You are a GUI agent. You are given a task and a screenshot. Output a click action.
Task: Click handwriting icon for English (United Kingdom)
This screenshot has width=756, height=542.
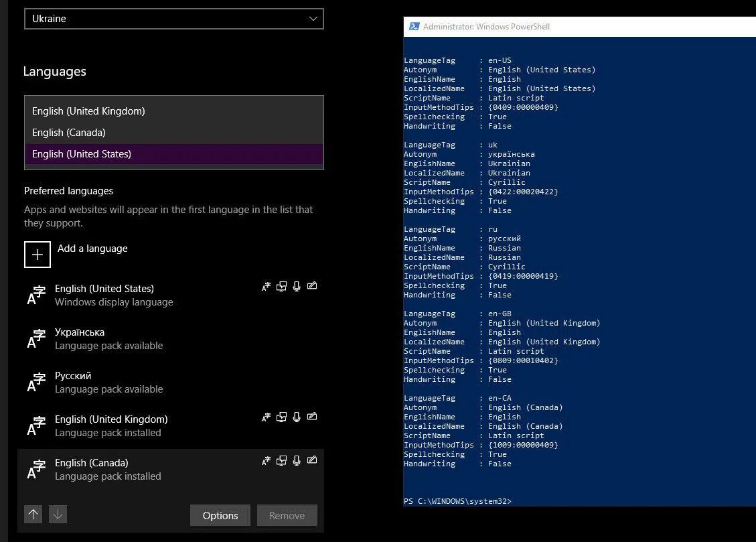click(312, 417)
